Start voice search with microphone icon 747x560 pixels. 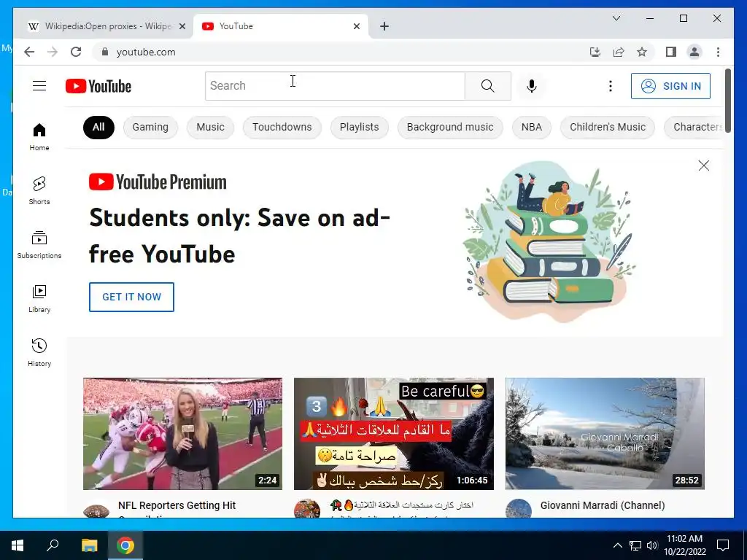pyautogui.click(x=532, y=86)
